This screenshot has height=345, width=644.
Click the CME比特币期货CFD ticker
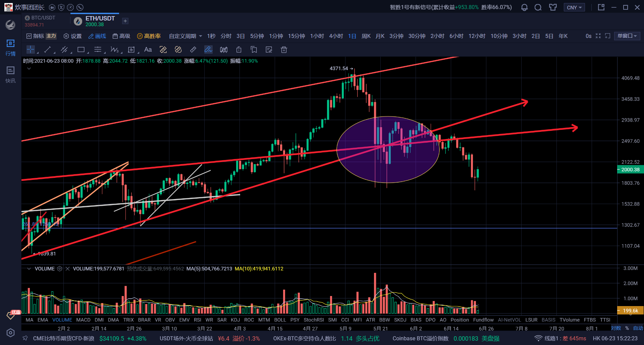(x=90, y=338)
